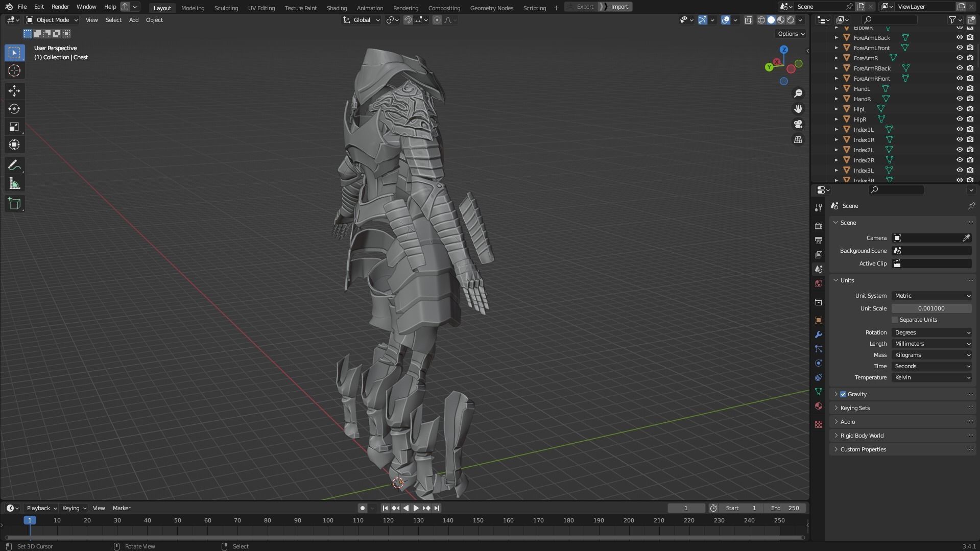Select the Select Box tool
Screen dimensions: 980x551
pos(14,53)
